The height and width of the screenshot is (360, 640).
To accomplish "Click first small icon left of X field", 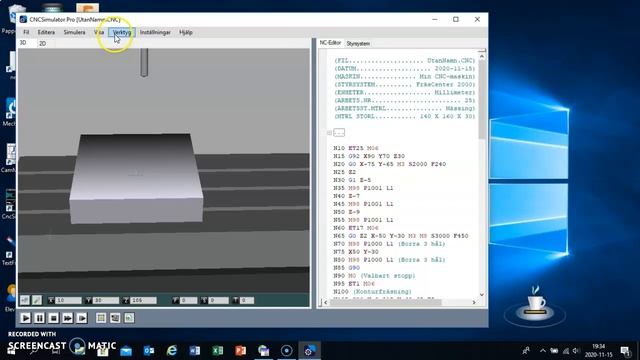I will click(x=25, y=300).
